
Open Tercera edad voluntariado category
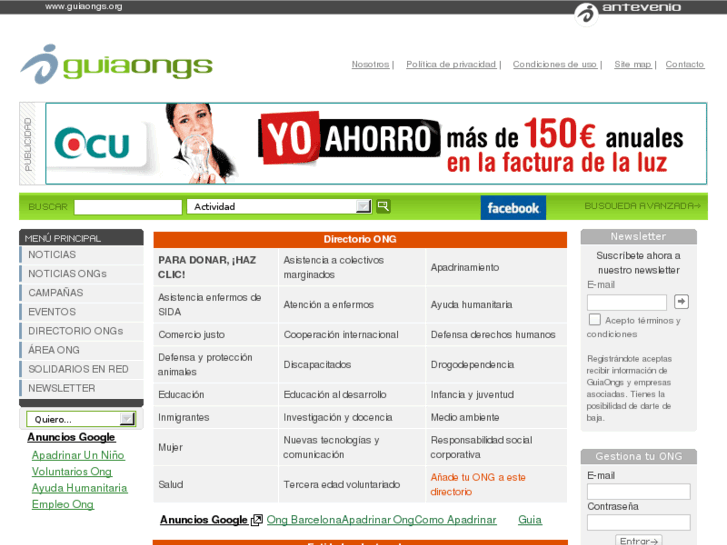click(341, 484)
